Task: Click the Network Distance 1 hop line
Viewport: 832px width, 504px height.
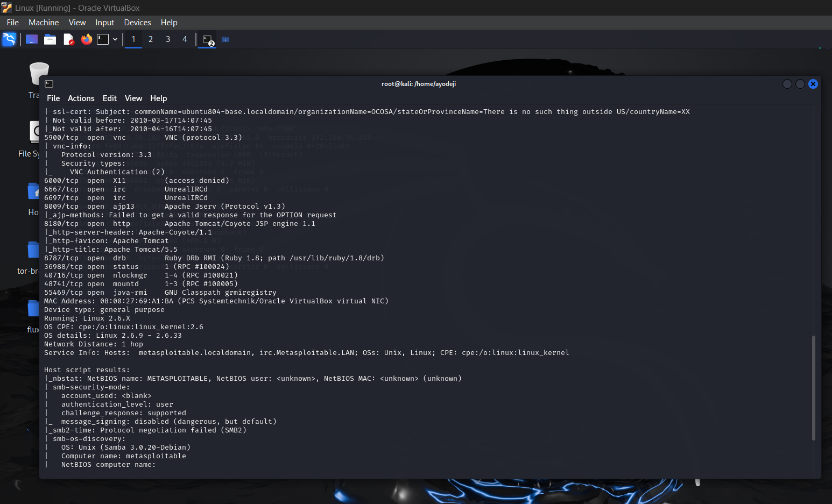Action: point(94,344)
